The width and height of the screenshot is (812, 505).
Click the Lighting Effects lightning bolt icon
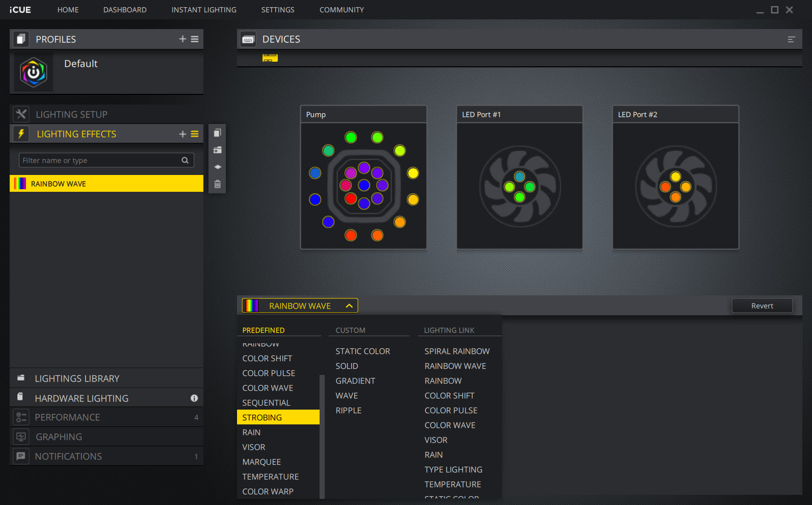[x=21, y=134]
